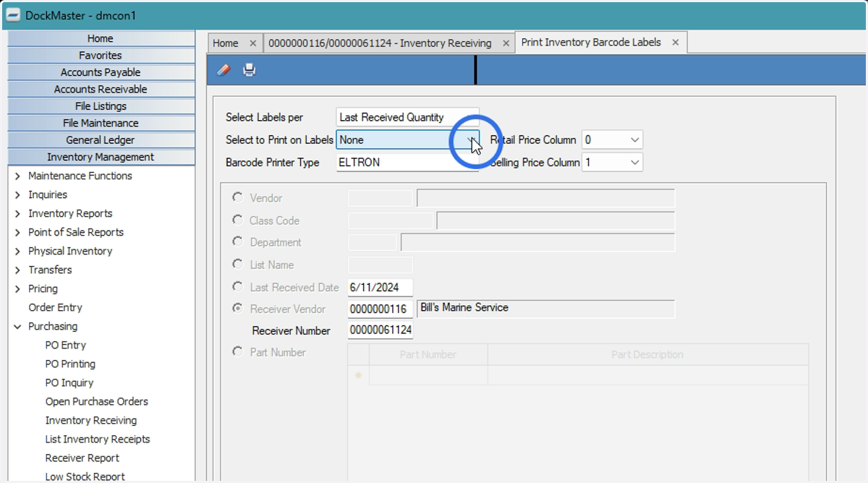Select the Part Number radio button
Viewport: 868px width, 483px height.
237,352
